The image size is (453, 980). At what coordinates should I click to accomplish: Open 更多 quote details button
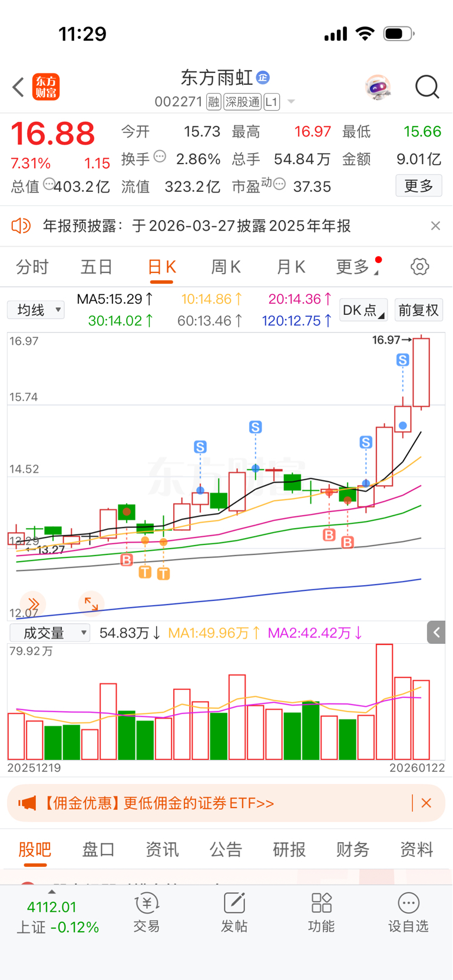click(419, 186)
